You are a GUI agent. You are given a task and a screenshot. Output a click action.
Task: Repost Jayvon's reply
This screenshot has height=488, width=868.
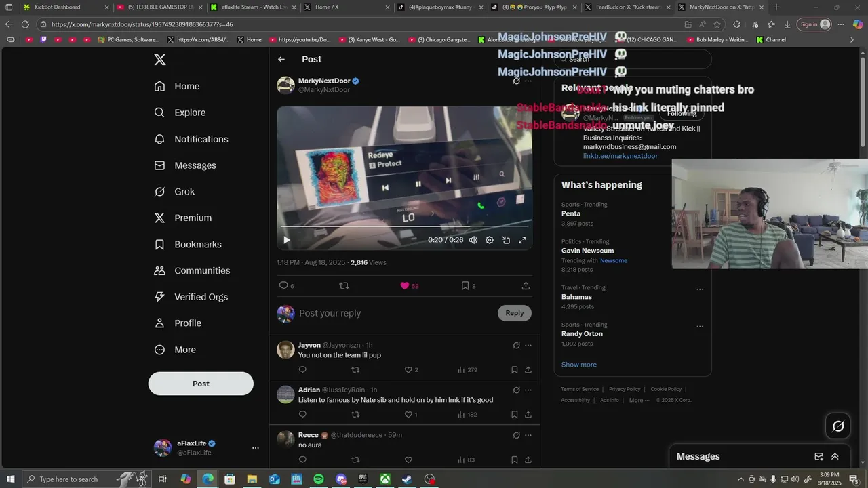tap(355, 370)
